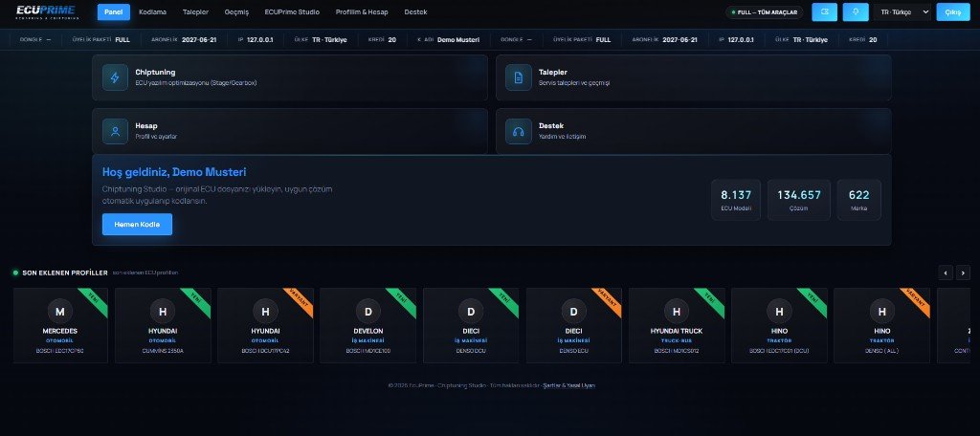
Task: Click the TRUCK-BUS category label
Action: click(x=677, y=341)
